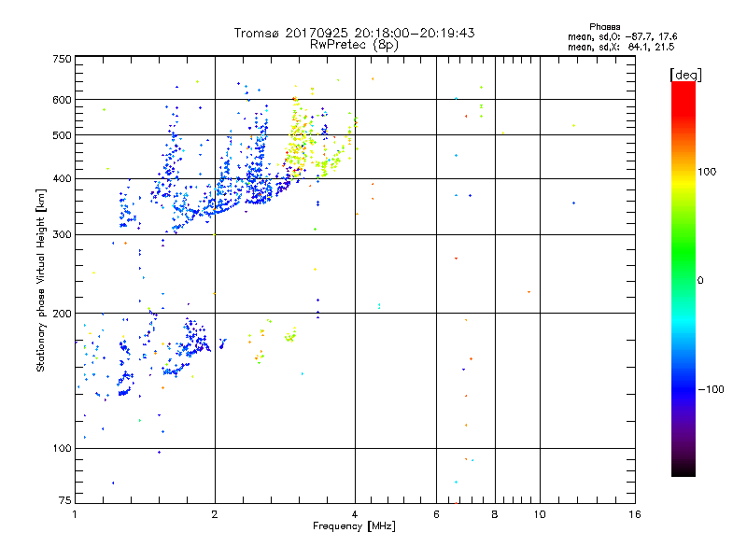This screenshot has height=560, width=747.
Task: Click the '[deg]' color bar label
Action: [x=685, y=75]
